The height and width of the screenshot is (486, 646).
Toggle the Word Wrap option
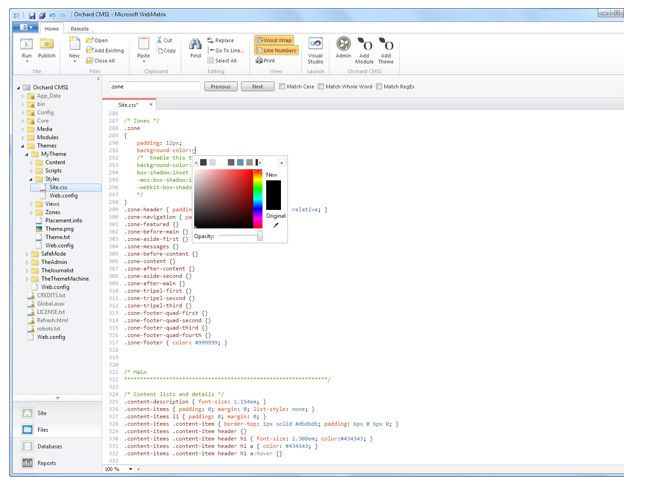(x=274, y=40)
